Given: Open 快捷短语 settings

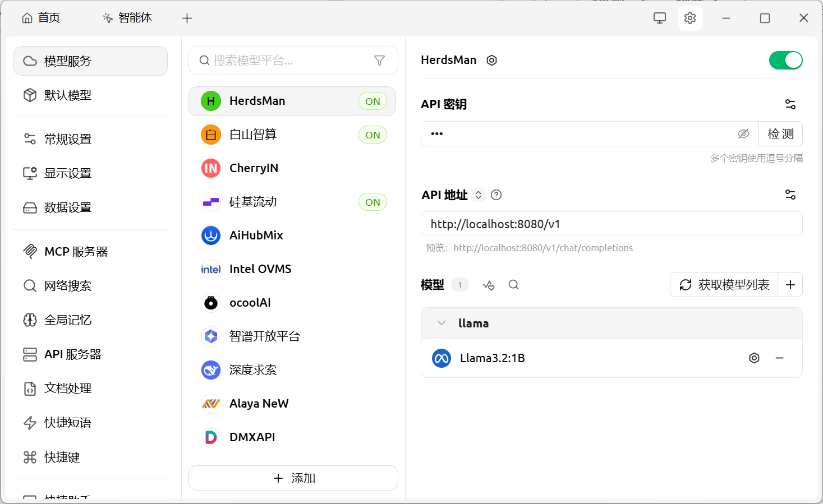Looking at the screenshot, I should [x=90, y=423].
